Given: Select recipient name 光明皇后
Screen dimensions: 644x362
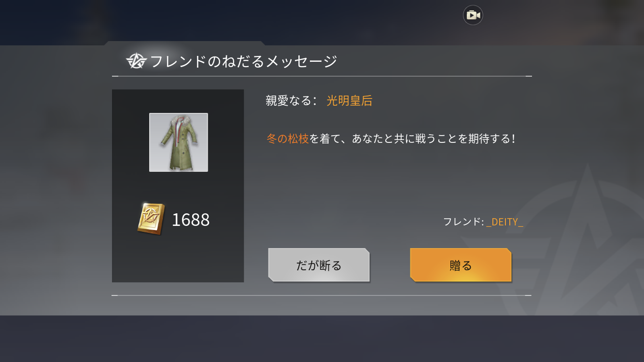Looking at the screenshot, I should 350,101.
